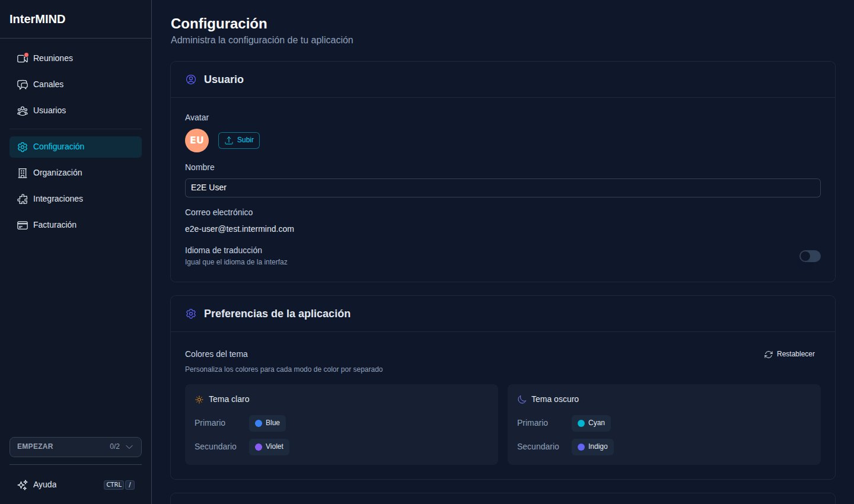Change Tema claro secondary Violet color
This screenshot has height=504, width=854.
click(x=269, y=446)
